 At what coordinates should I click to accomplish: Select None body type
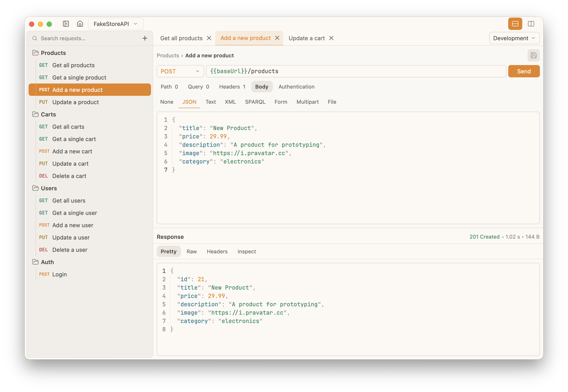(x=167, y=102)
